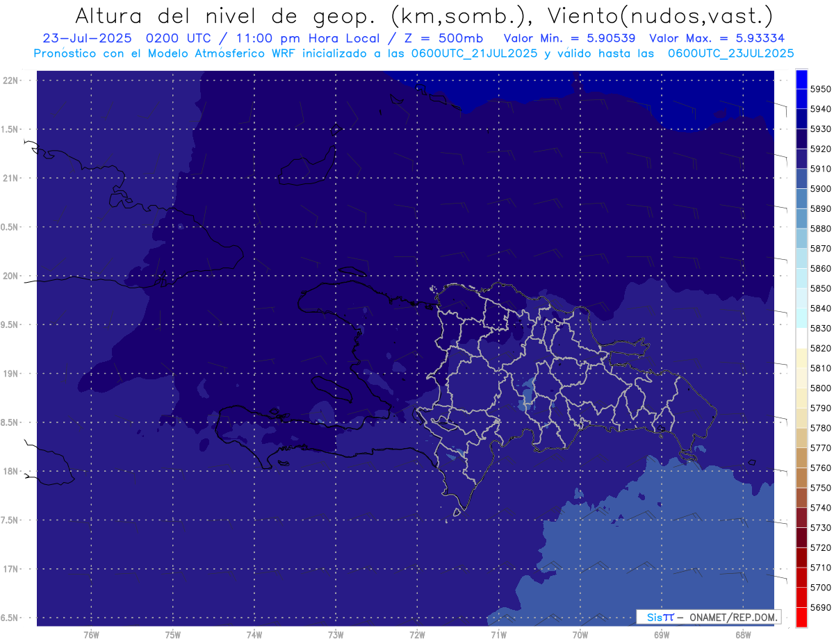
Task: Click the 70W longitude axis label
Action: [580, 635]
